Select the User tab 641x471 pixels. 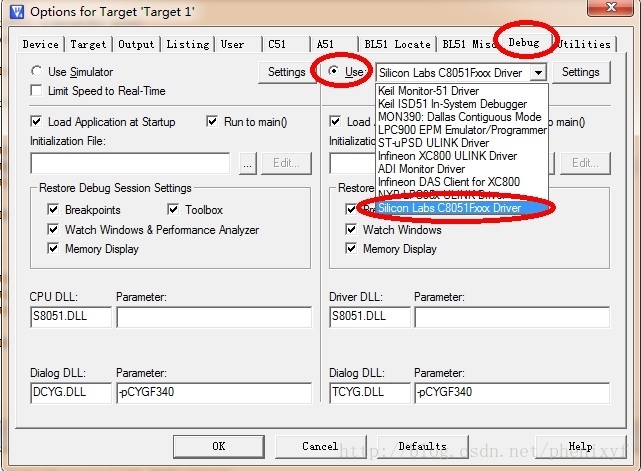point(237,44)
